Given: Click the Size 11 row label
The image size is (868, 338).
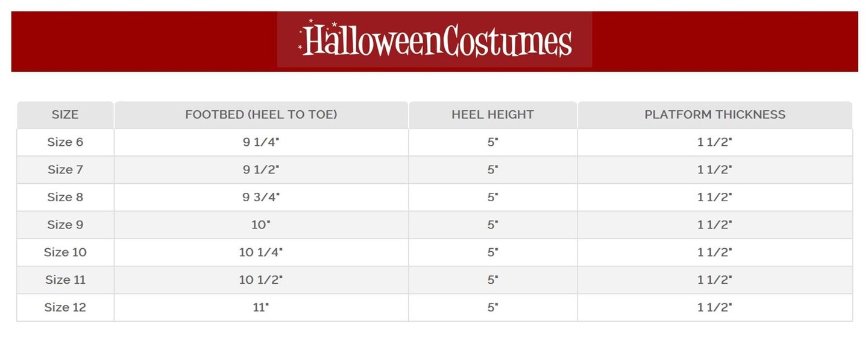Looking at the screenshot, I should (x=65, y=280).
